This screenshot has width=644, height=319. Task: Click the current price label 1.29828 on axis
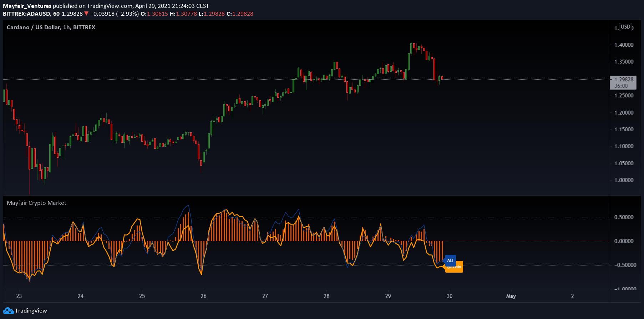pos(624,80)
